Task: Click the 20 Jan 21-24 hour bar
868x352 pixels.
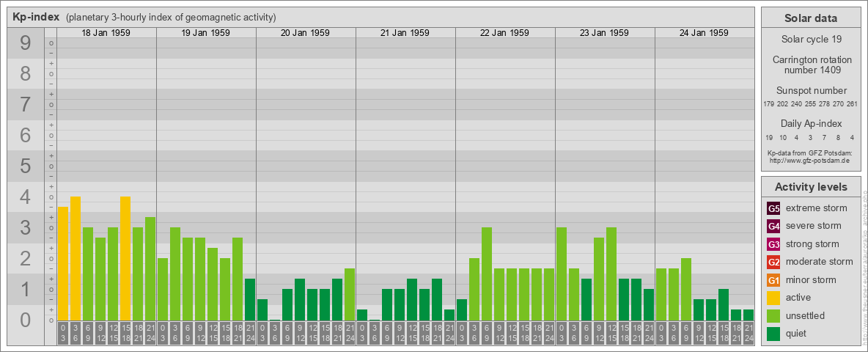Action: (349, 295)
